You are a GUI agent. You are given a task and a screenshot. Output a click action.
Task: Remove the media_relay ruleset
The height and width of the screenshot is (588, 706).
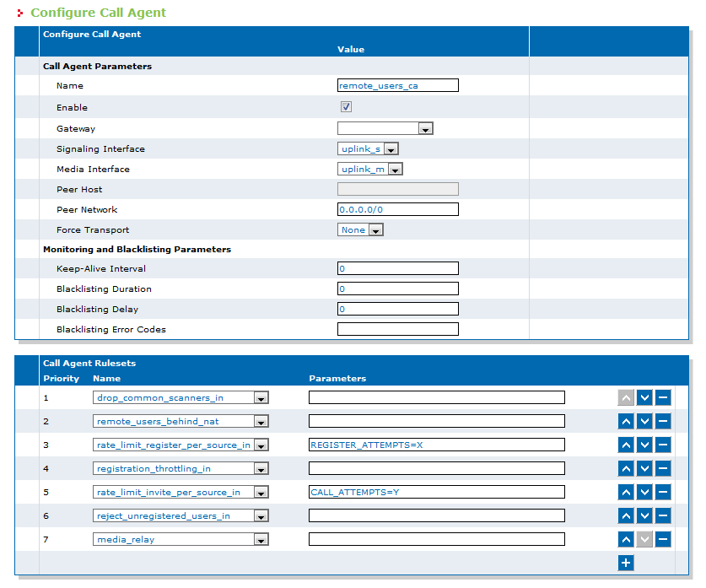(663, 539)
